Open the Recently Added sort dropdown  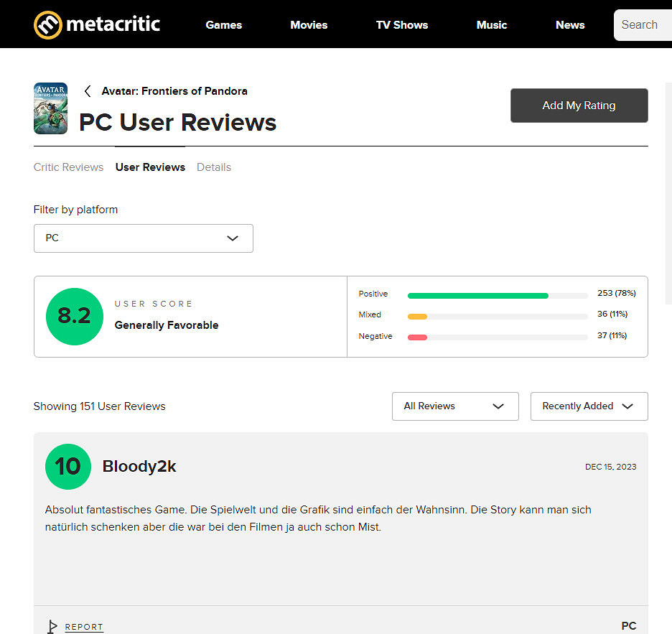coord(589,406)
